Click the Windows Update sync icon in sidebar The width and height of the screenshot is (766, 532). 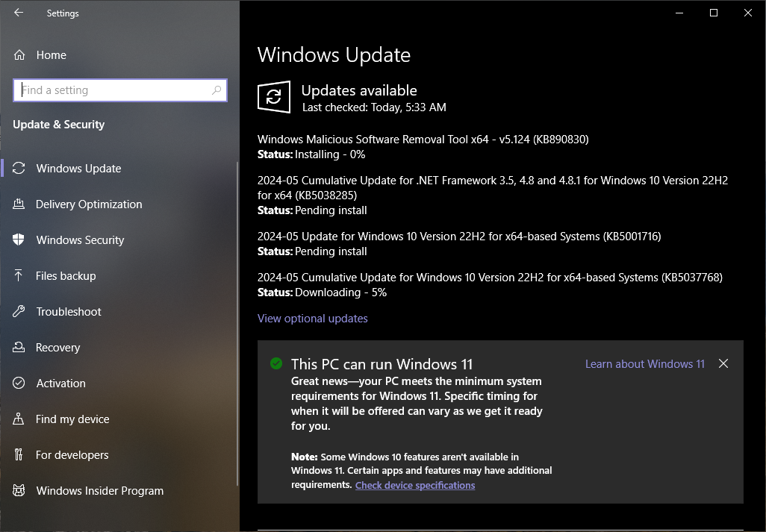tap(19, 168)
